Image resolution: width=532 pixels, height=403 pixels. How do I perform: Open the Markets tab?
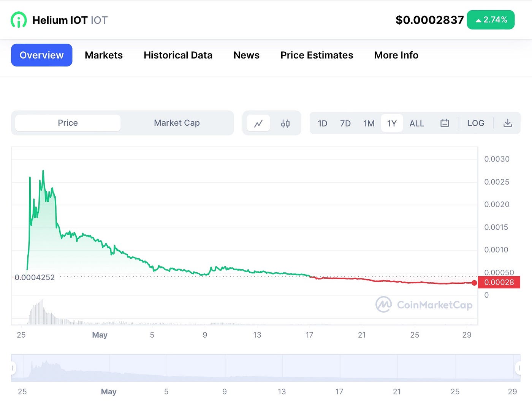(104, 55)
